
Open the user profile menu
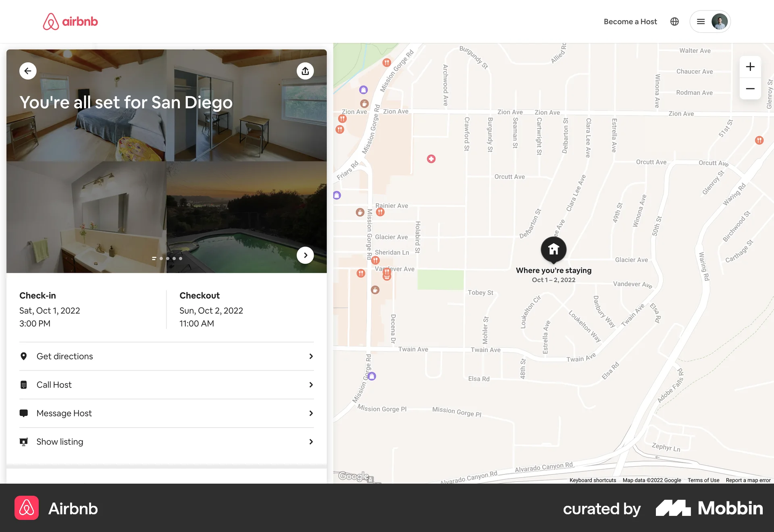(710, 21)
